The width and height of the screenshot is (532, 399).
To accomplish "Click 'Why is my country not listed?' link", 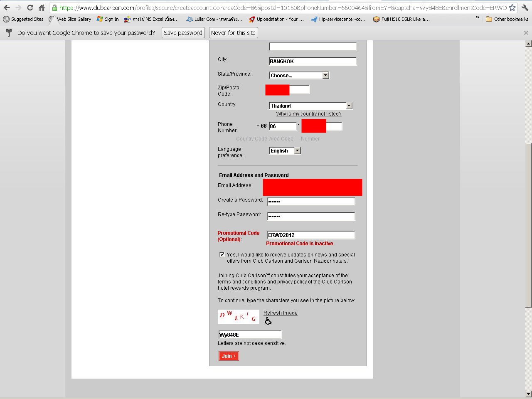I will (309, 114).
